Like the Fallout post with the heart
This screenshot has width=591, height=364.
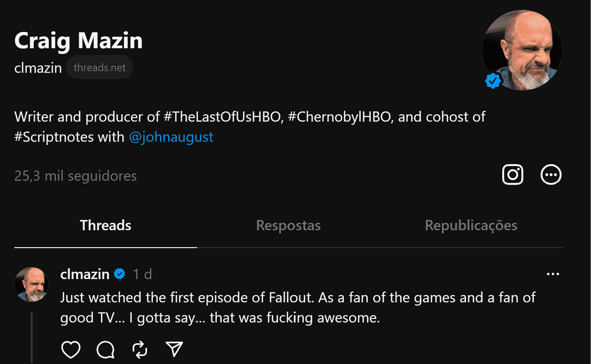click(x=71, y=349)
